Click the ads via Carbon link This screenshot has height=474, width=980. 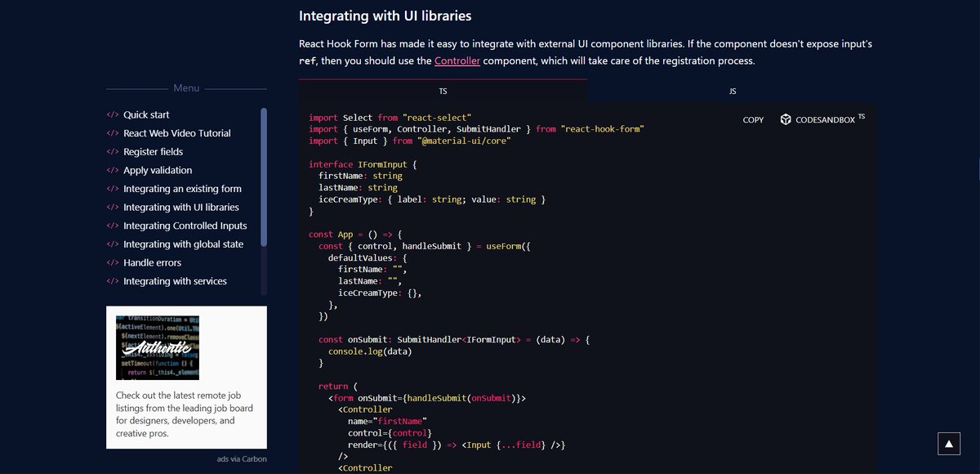coord(242,458)
